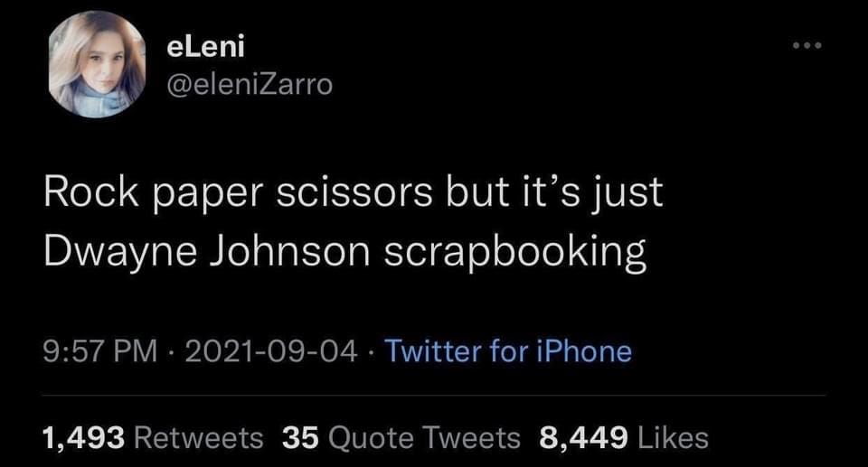The height and width of the screenshot is (467, 868).
Task: Select the 2021-09-04 date text
Action: [271, 350]
